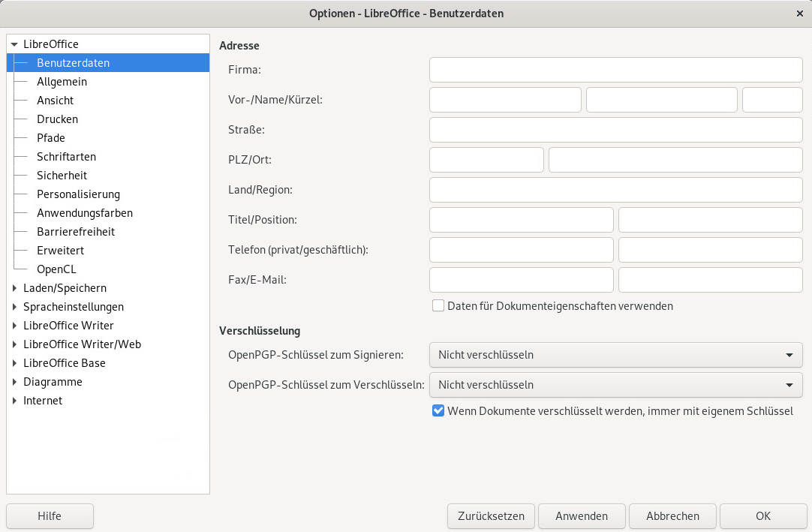Select the LibreOffice Writer/Web tree entry
Viewport: 812px width, 532px height.
coord(82,344)
